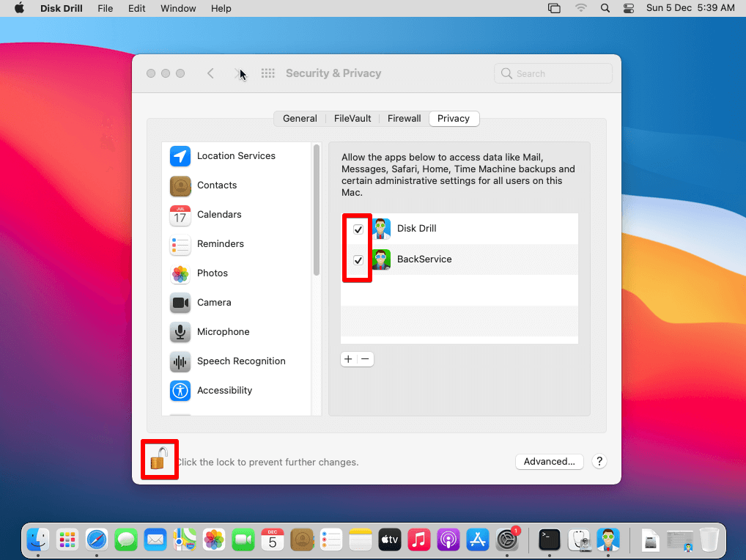Screen dimensions: 746x560
Task: Open Contacts app from the Dock
Action: point(302,540)
